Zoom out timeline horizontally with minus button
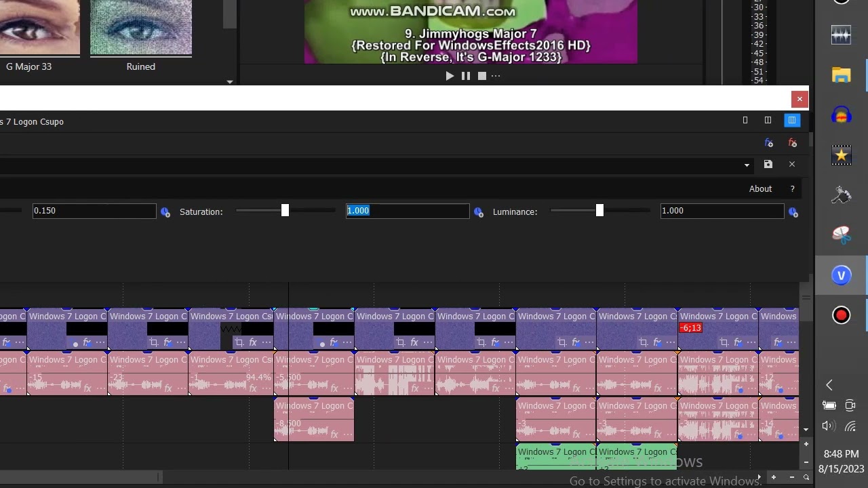 click(x=791, y=478)
